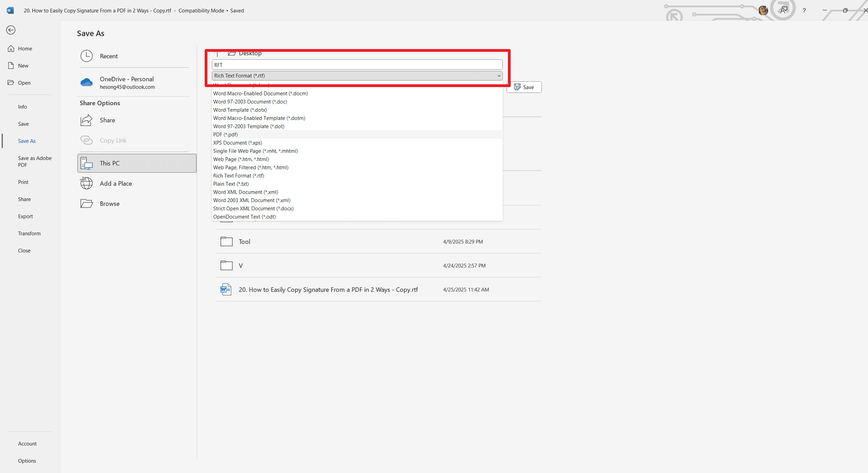Click the file name input field
The height and width of the screenshot is (473, 868).
point(357,65)
